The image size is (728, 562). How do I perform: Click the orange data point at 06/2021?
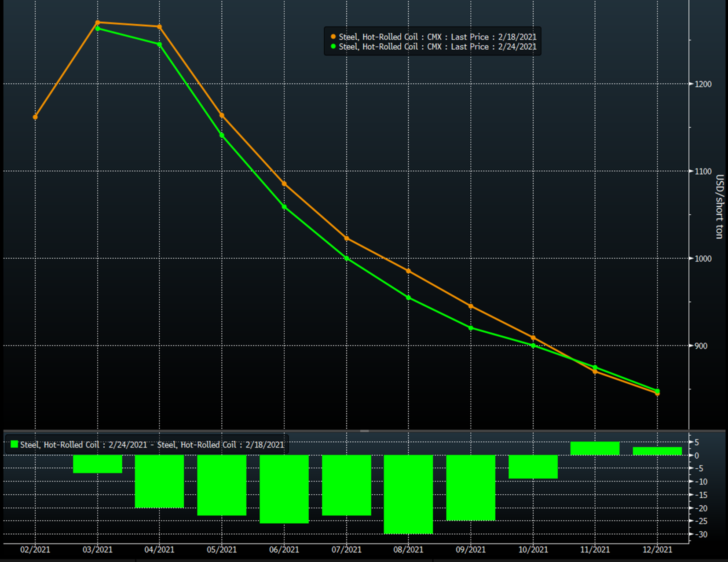[284, 184]
